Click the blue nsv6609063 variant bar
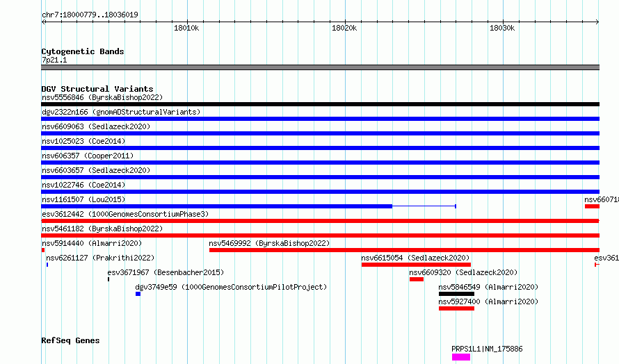The height and width of the screenshot is (364, 619). click(x=320, y=133)
